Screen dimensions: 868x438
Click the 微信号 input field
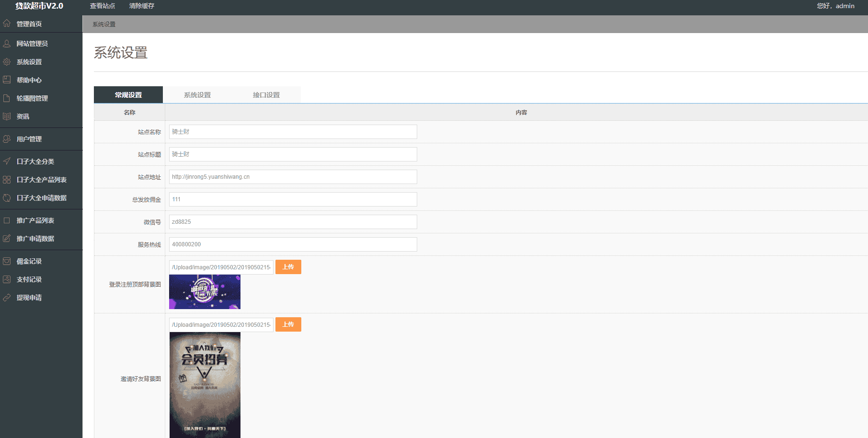(293, 222)
